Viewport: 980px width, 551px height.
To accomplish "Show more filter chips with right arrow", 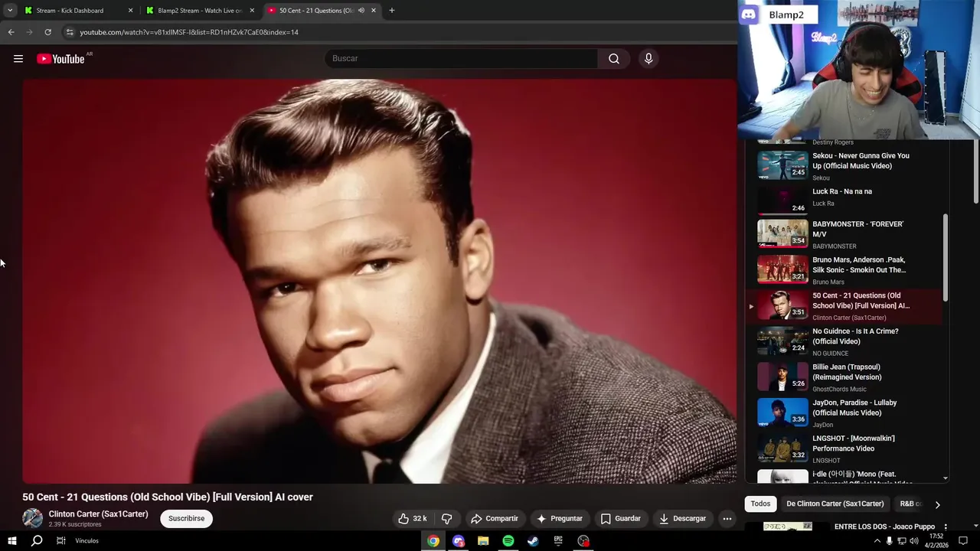I will (937, 504).
